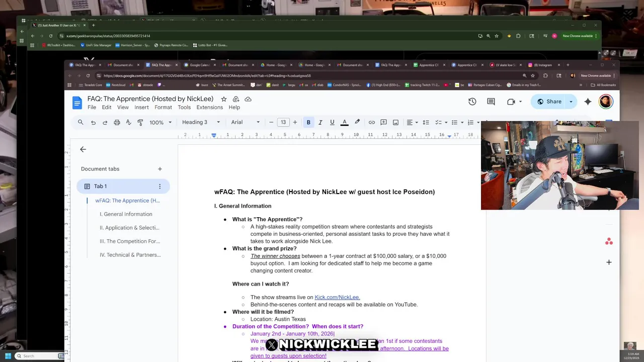Image resolution: width=644 pixels, height=362 pixels.
Task: Go to 'IV. Technical & Partners...' outline heading
Action: coord(130,255)
